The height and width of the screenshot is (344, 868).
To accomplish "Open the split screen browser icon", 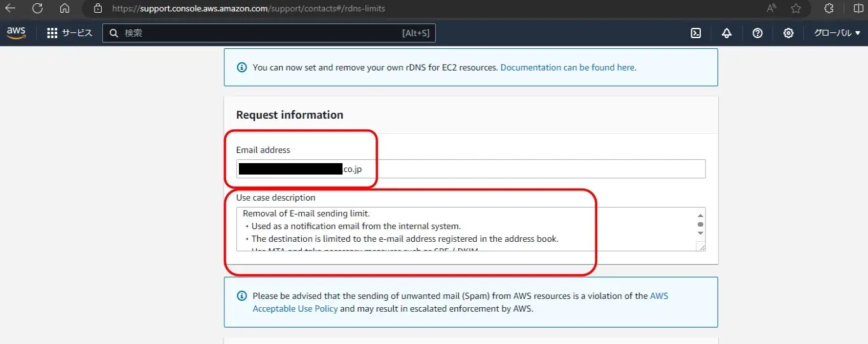I will coord(858,8).
